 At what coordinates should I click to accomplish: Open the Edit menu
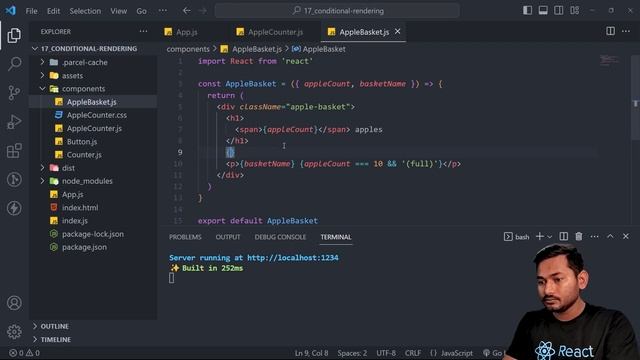pyautogui.click(x=53, y=11)
